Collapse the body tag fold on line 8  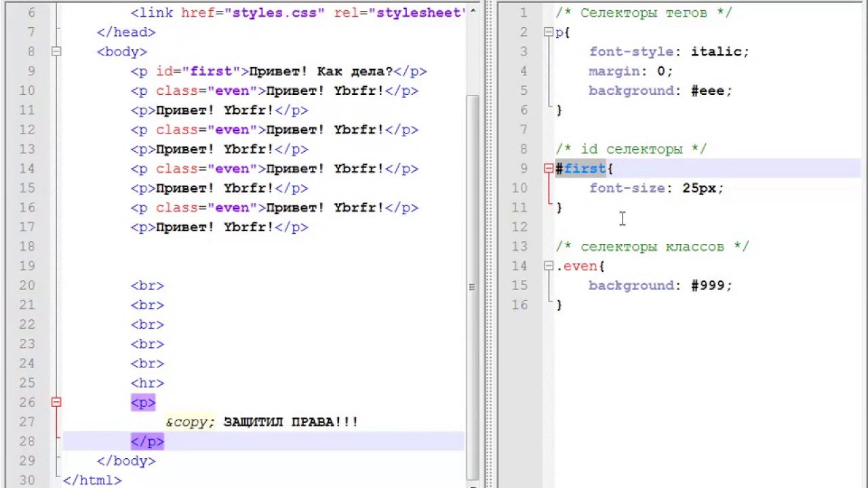(56, 52)
